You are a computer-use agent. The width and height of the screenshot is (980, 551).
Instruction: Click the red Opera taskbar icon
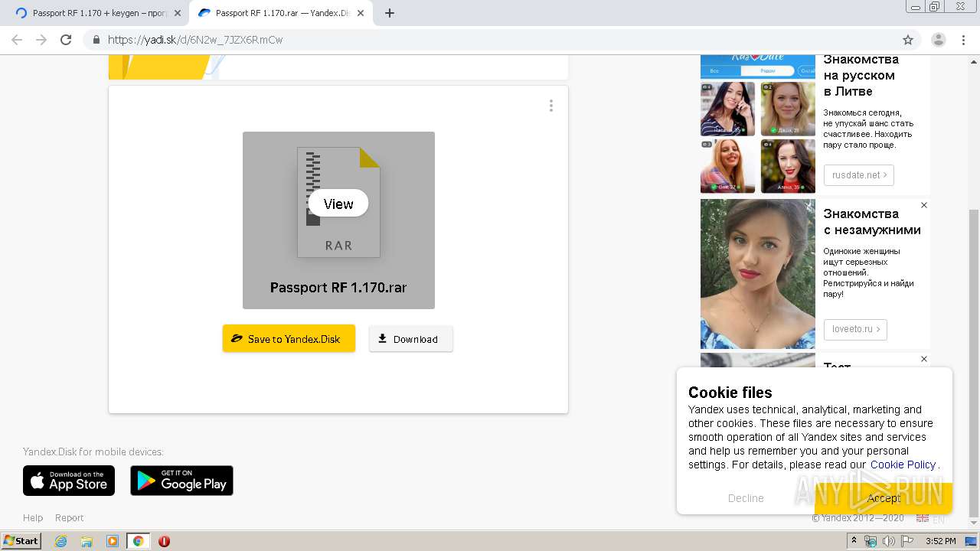point(164,541)
